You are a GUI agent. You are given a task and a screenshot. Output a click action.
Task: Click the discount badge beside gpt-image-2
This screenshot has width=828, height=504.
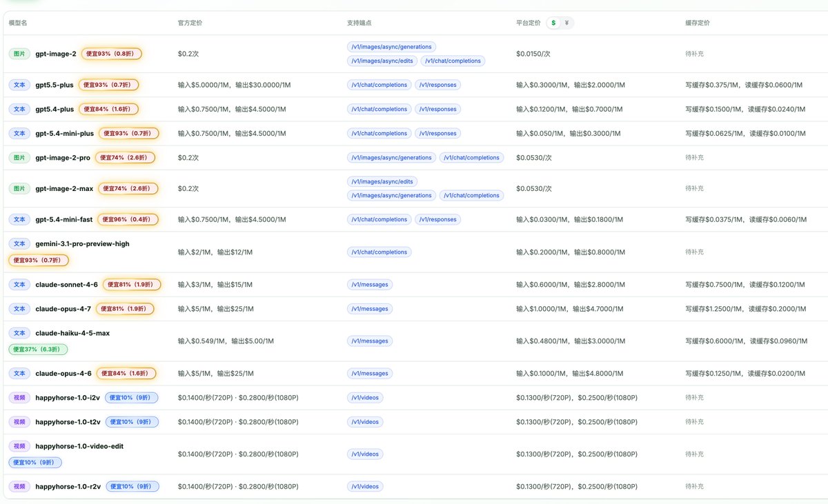point(112,54)
